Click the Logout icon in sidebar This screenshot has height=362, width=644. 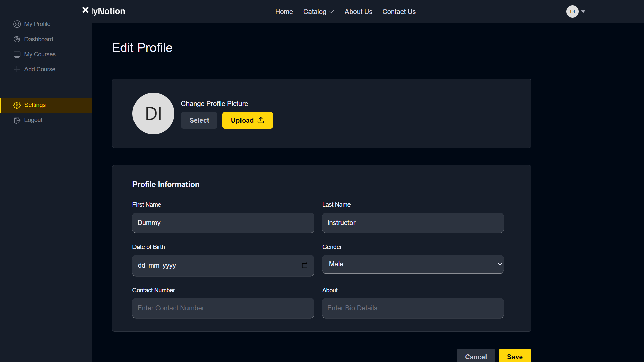(17, 120)
